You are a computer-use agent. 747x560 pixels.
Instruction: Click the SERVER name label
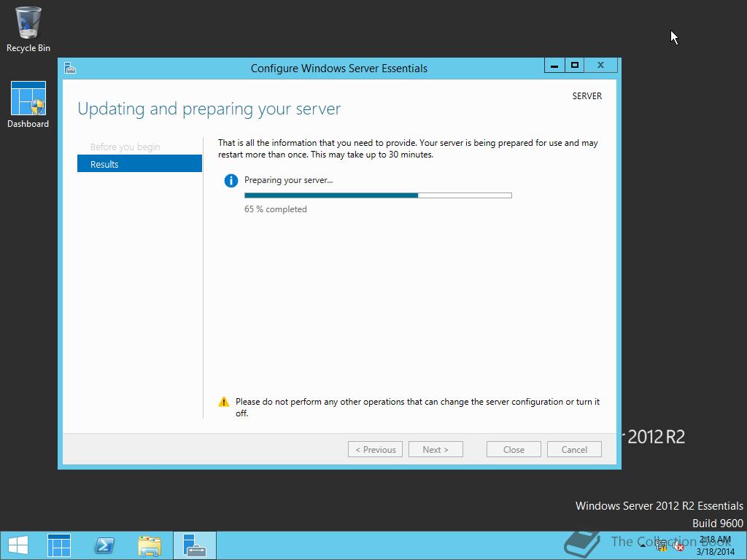(x=587, y=96)
